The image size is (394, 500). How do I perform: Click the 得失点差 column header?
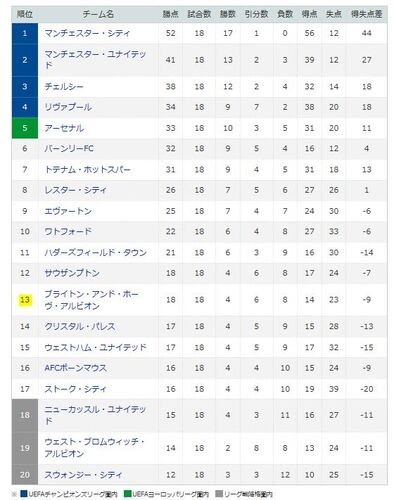pyautogui.click(x=366, y=14)
